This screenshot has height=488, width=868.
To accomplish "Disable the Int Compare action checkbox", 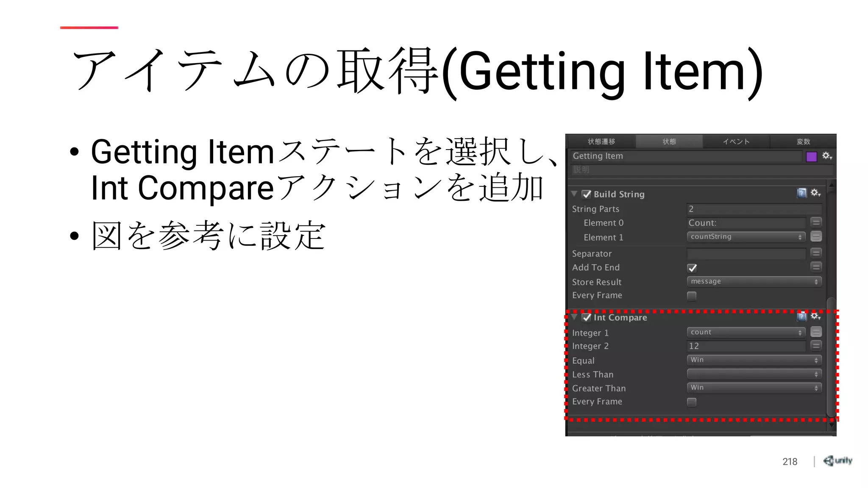I will coord(587,317).
